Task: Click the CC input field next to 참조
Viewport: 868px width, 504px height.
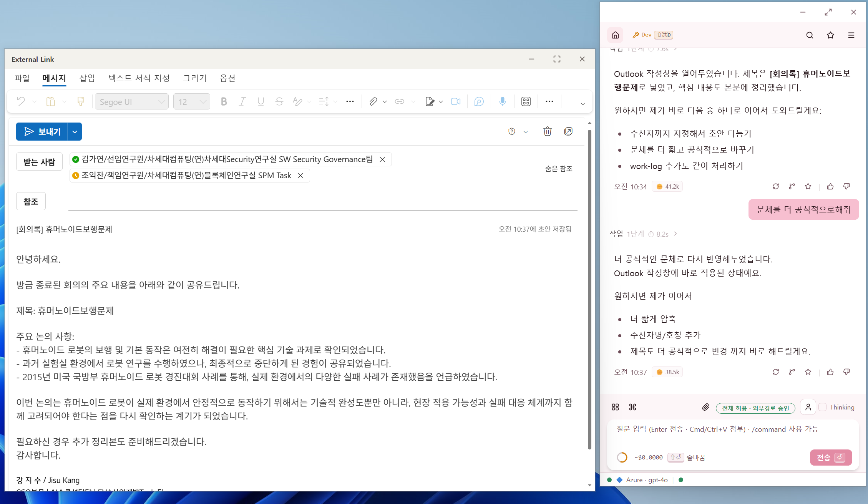Action: click(x=323, y=201)
